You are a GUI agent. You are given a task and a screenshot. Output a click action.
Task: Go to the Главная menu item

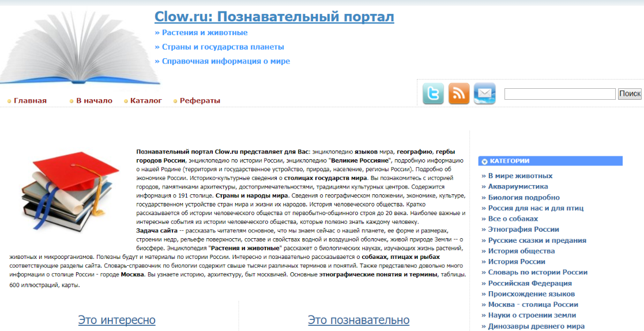click(31, 100)
